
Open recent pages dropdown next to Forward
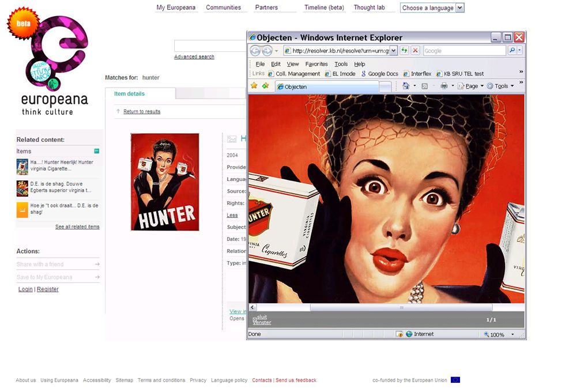coord(276,51)
